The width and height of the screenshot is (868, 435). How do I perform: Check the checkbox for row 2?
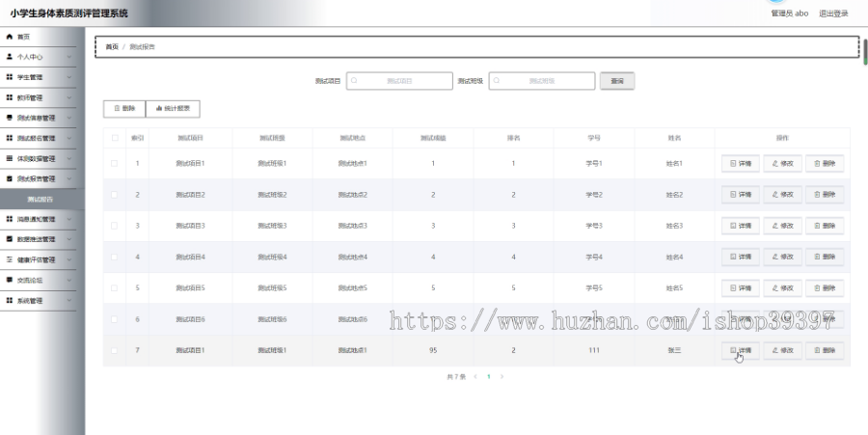(115, 194)
